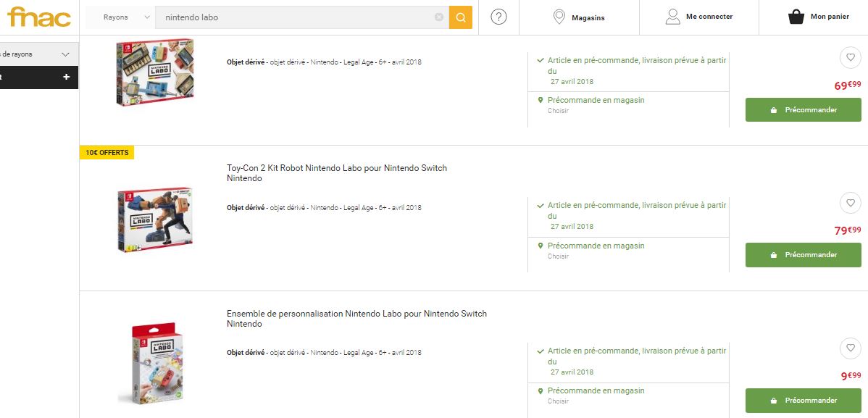Viewport: 868px width, 418px height.
Task: Open the Me connecter user icon
Action: [672, 17]
